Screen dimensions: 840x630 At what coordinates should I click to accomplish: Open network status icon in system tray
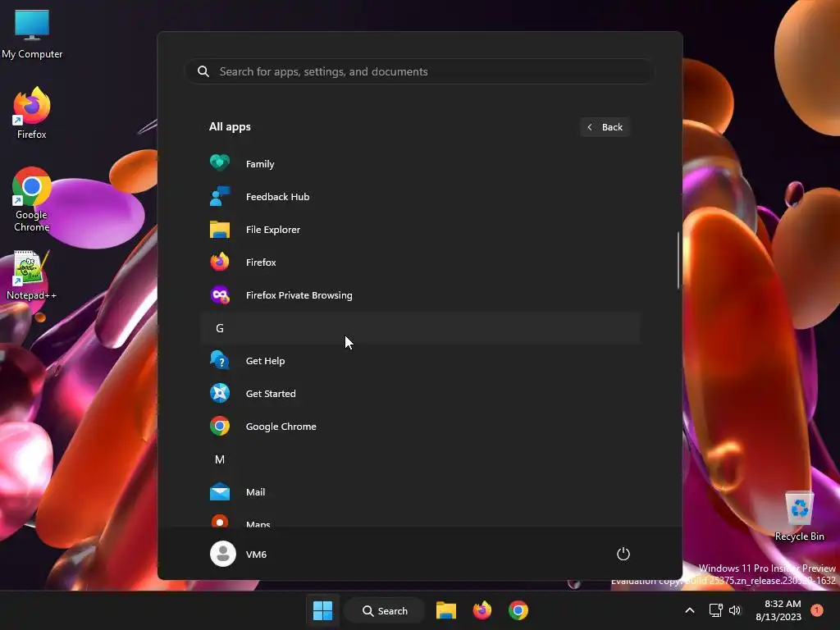pos(715,610)
